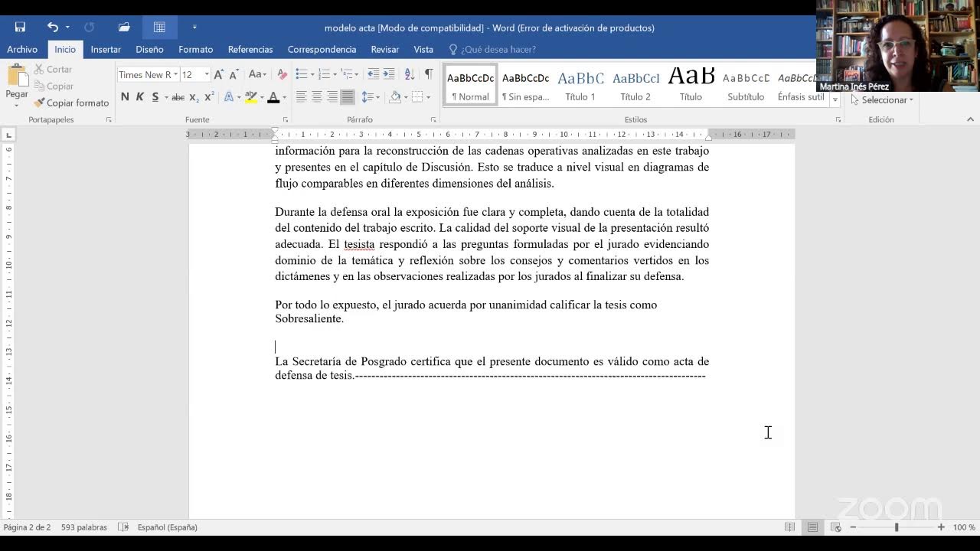Increase font size with the larger A icon
Viewport: 980px width, 551px height.
[x=219, y=74]
